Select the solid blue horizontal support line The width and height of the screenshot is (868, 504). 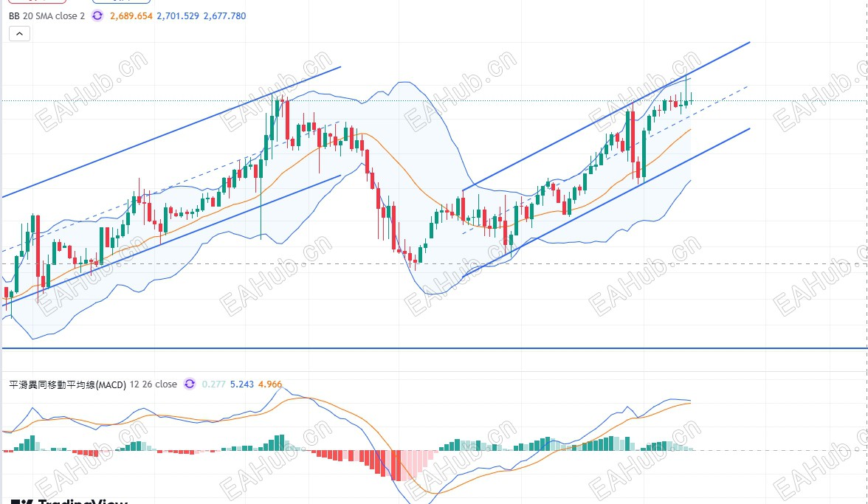click(443, 348)
